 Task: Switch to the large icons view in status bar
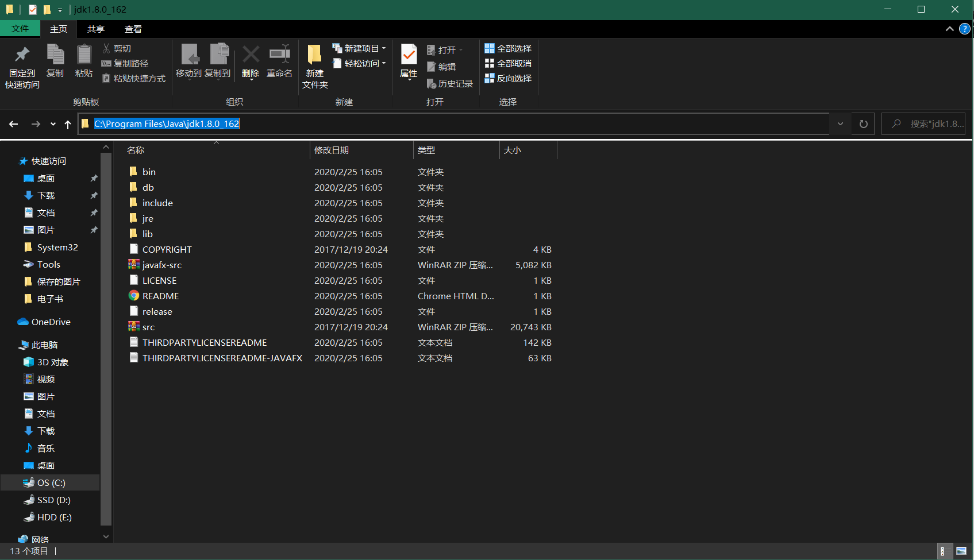pos(961,551)
